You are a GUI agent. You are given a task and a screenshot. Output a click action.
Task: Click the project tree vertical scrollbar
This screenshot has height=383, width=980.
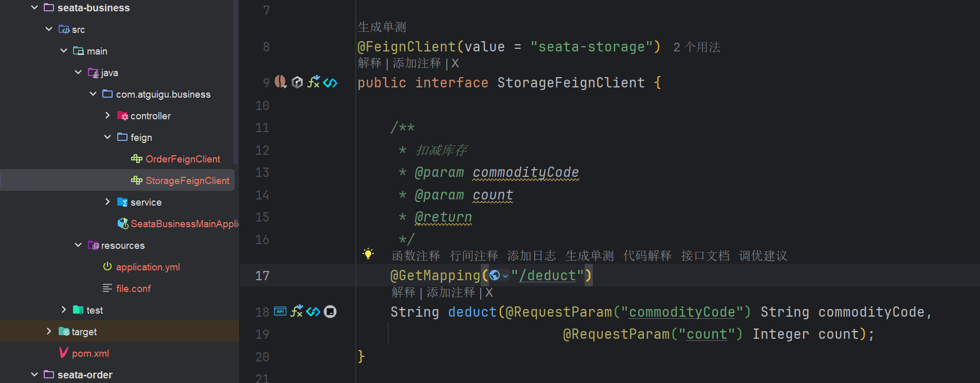[236, 82]
